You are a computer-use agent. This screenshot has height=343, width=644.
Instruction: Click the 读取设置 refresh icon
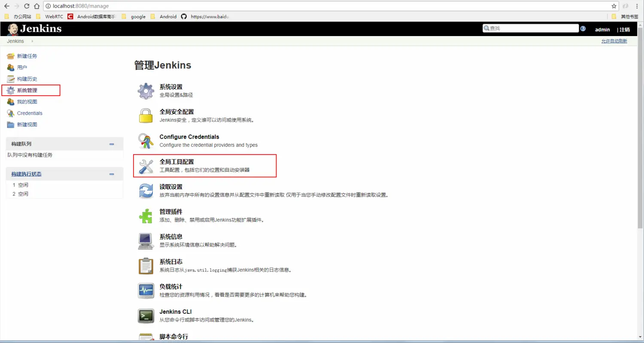coord(146,191)
